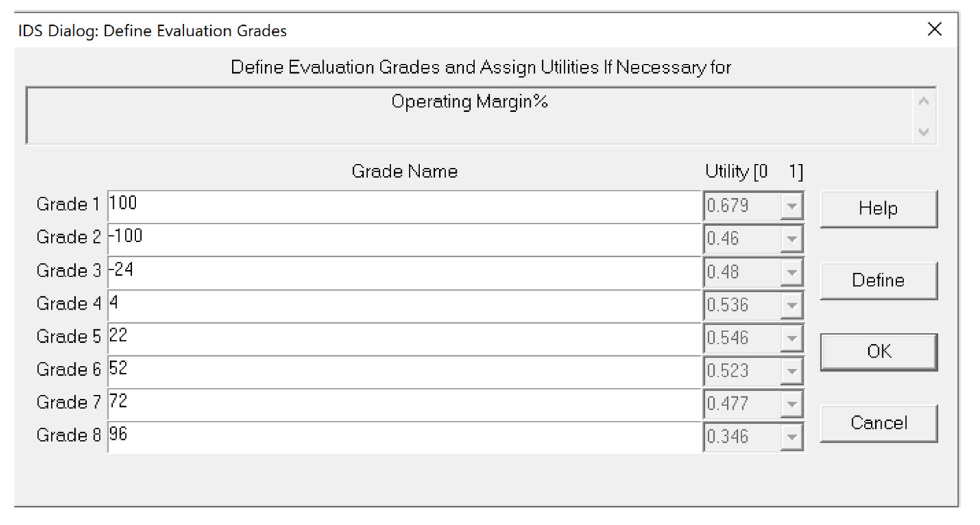Click into Grade 6 name field
This screenshot has width=980, height=525.
(x=403, y=371)
